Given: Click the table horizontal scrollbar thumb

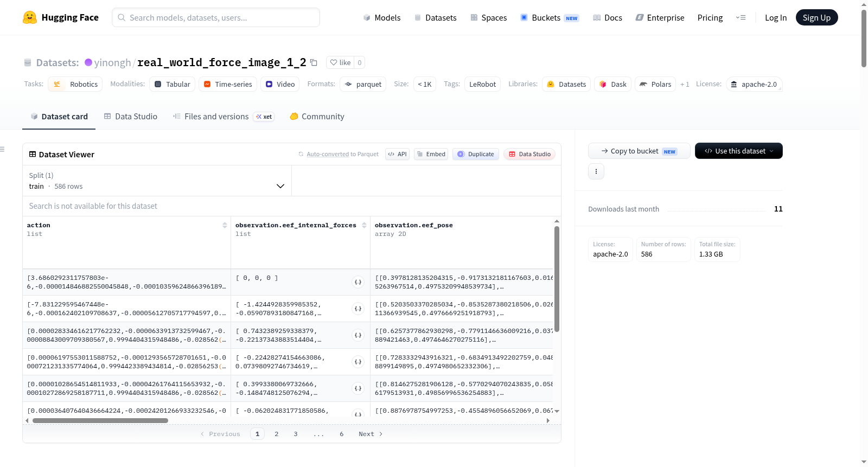Looking at the screenshot, I should [x=100, y=420].
